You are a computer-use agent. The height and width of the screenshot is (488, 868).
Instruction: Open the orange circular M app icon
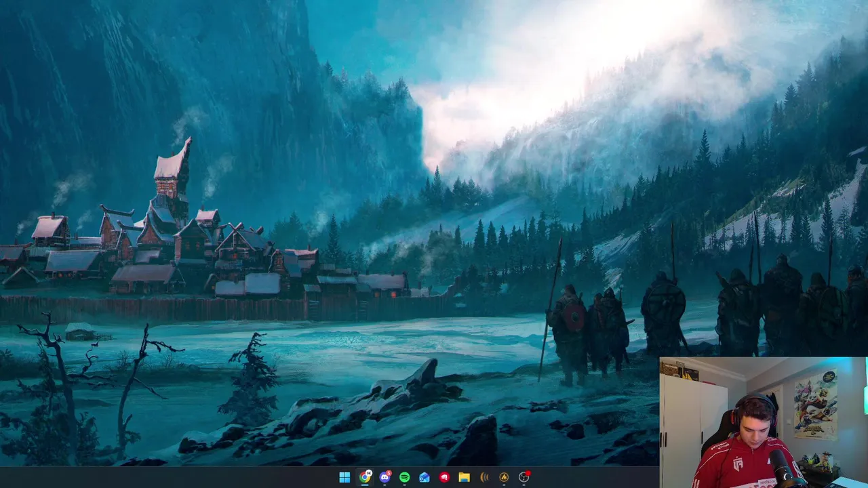pyautogui.click(x=504, y=477)
